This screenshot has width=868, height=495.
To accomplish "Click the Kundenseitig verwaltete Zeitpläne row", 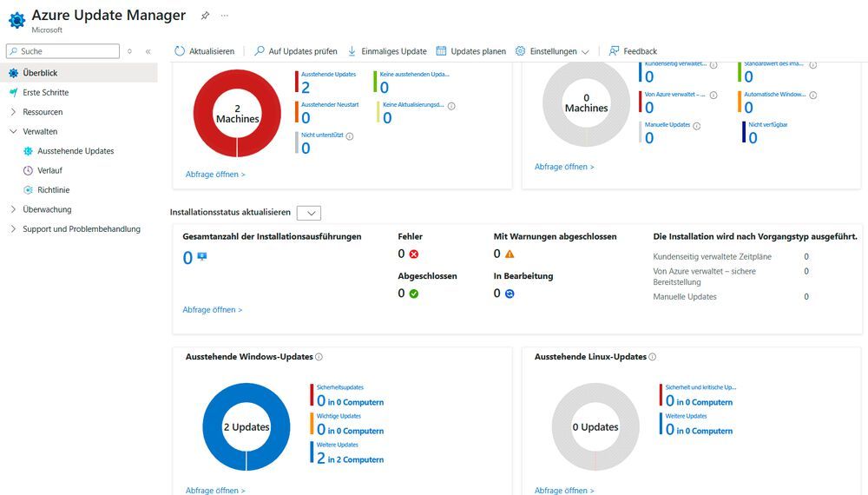I will tap(731, 256).
